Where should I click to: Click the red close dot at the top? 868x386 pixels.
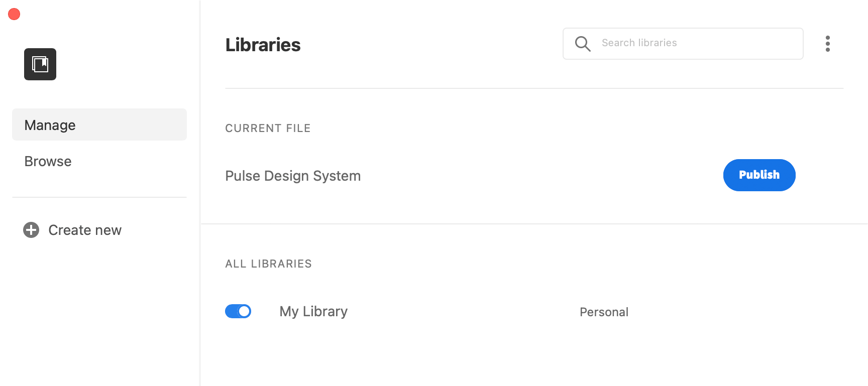click(x=14, y=14)
